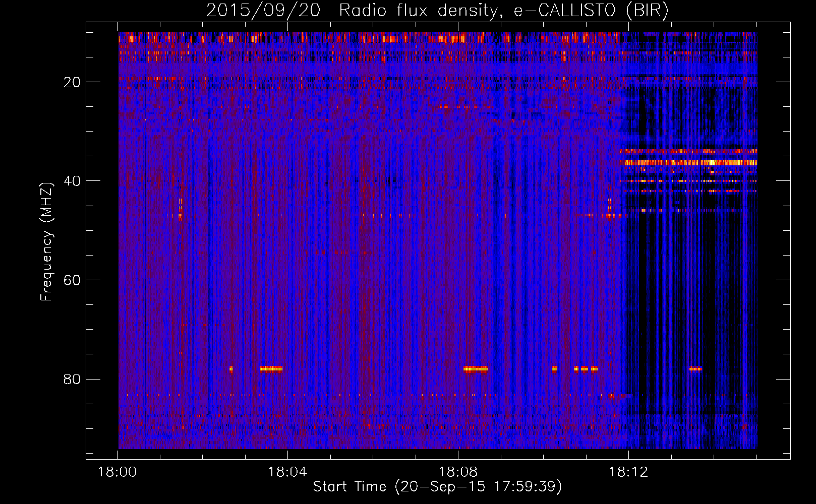Click the 80 MHz frequency tick label
Image resolution: width=816 pixels, height=504 pixels.
[x=72, y=379]
